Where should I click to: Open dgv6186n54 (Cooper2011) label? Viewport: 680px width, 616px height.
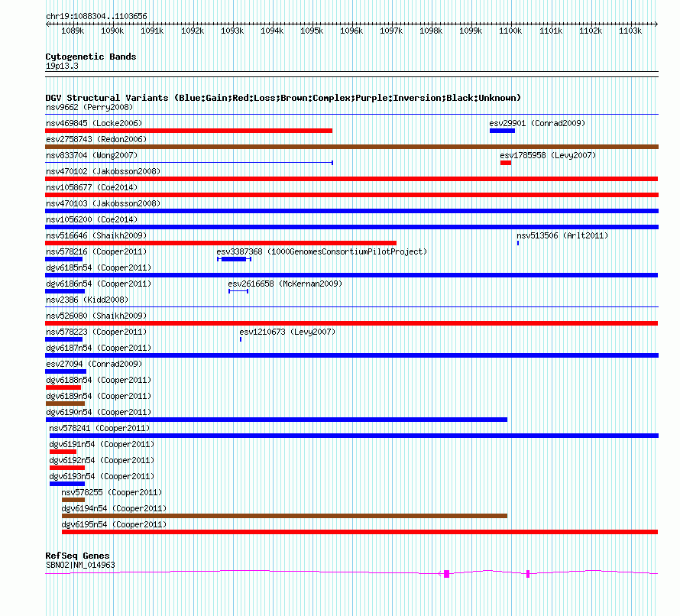[99, 284]
